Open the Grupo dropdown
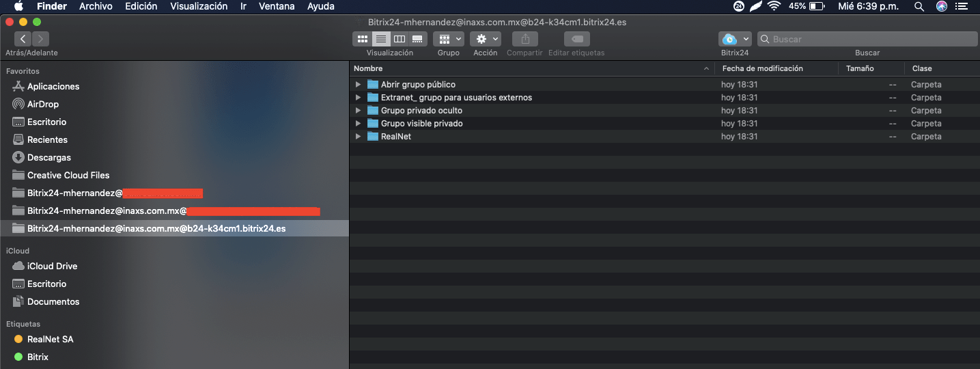This screenshot has height=369, width=980. coord(449,39)
